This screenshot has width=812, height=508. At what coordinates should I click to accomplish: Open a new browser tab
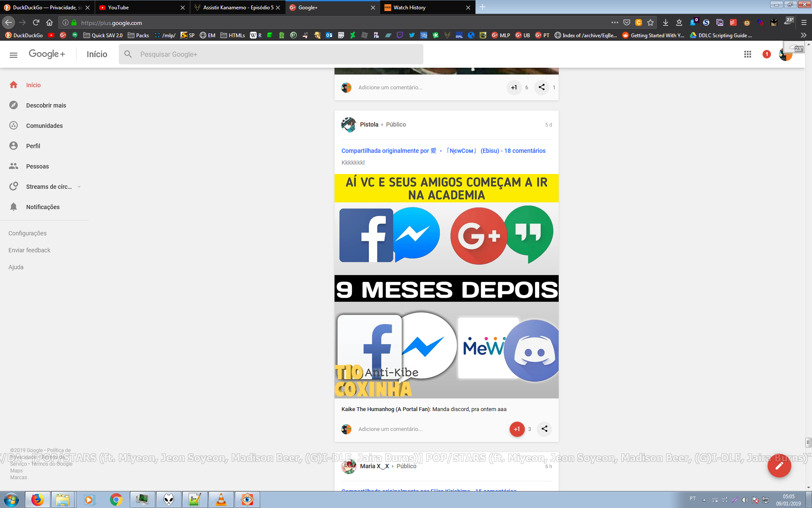click(483, 7)
